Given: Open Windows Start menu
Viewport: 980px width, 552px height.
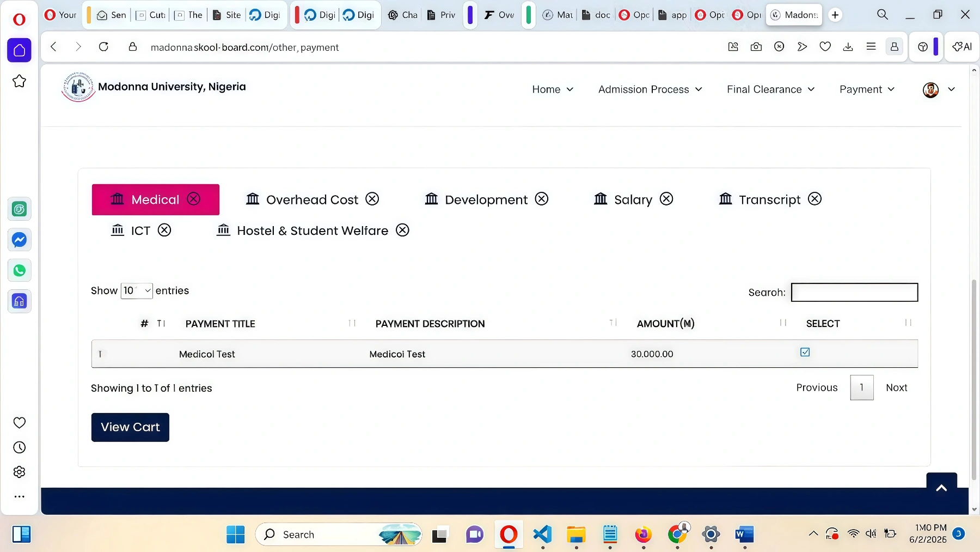Looking at the screenshot, I should 235,535.
